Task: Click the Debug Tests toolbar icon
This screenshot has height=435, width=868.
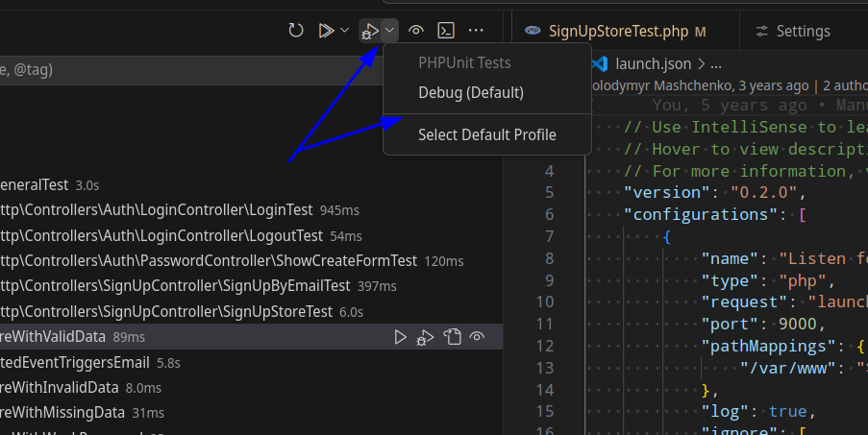Action: point(370,31)
